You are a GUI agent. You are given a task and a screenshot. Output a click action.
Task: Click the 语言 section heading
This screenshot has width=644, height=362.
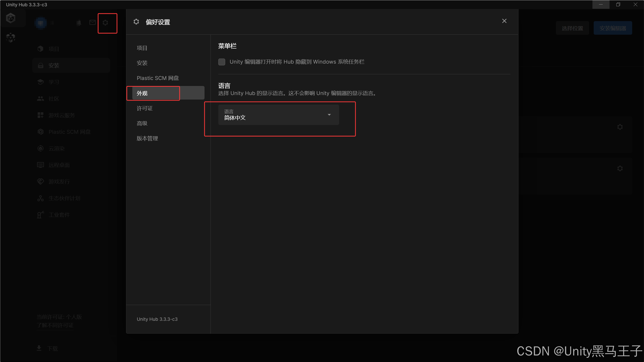click(x=224, y=86)
